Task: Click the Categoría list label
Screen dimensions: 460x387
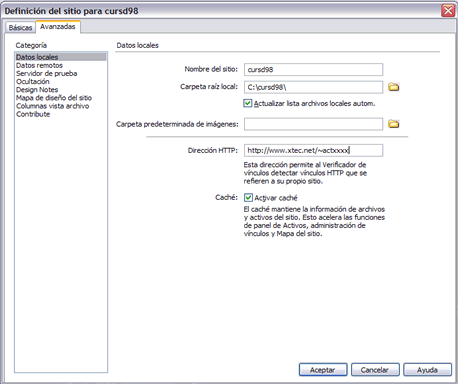Action: (31, 45)
